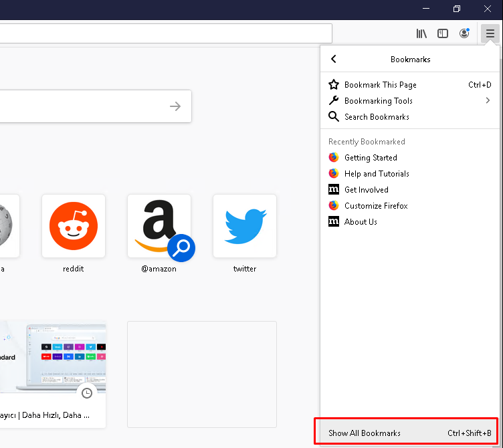Click the Firefox icon beside Help and Tutorials
503x448 pixels.
[x=334, y=173]
